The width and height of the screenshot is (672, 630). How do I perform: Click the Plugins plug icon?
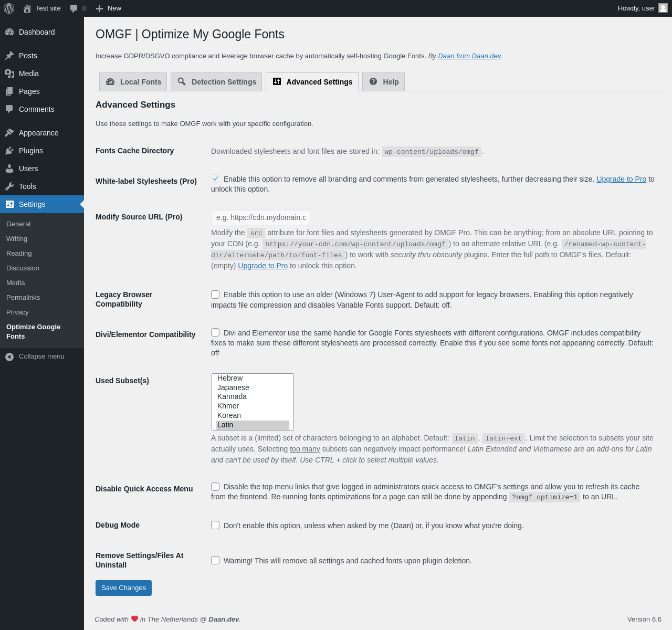9,151
